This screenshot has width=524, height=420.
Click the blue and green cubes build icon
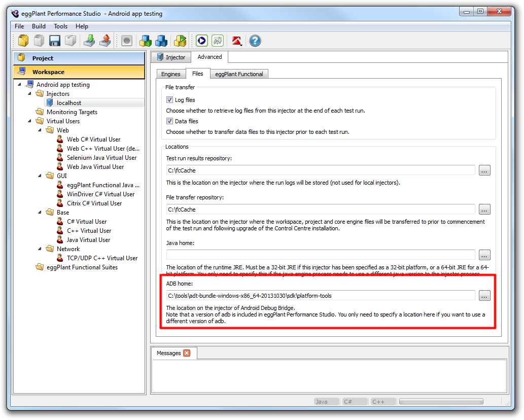click(x=146, y=41)
